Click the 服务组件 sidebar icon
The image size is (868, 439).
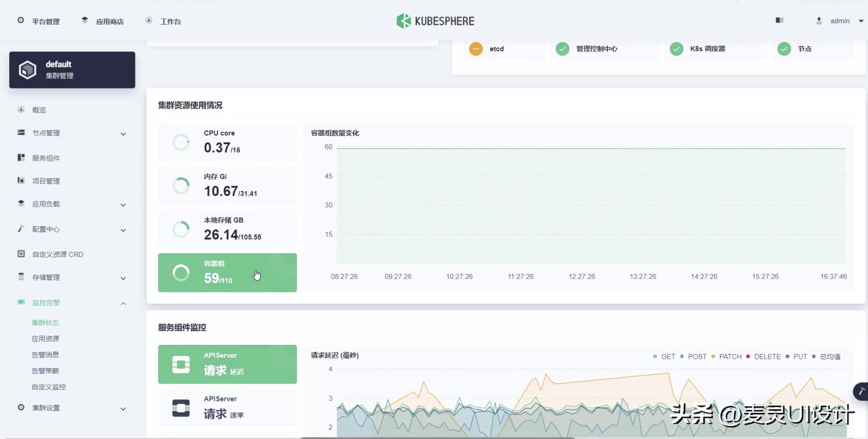point(21,157)
